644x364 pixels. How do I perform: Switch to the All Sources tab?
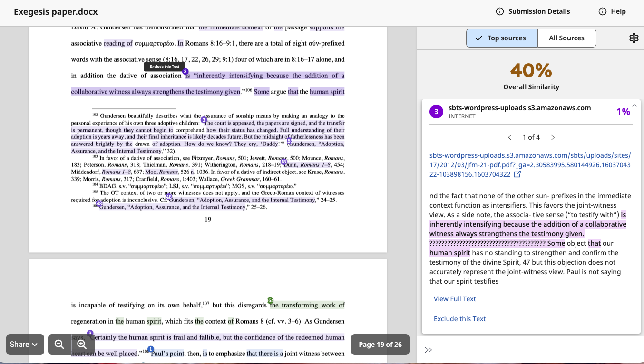click(566, 38)
